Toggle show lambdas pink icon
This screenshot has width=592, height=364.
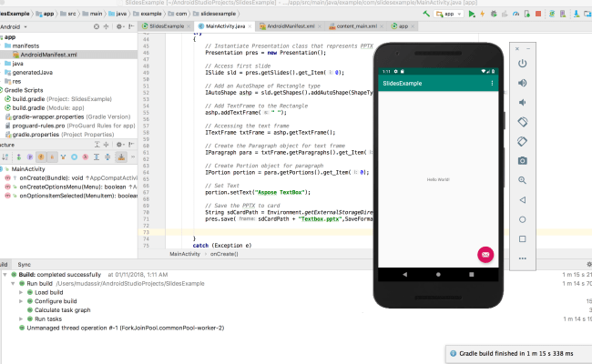tap(86, 157)
